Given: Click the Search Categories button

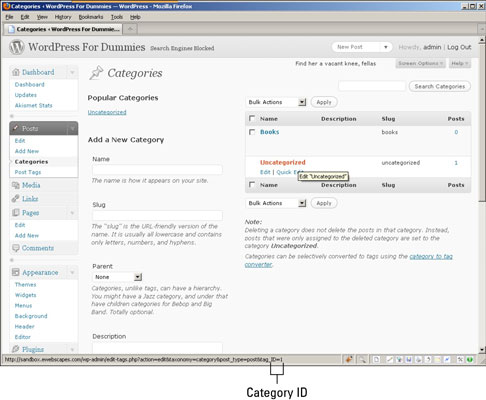Looking at the screenshot, I should pos(440,86).
